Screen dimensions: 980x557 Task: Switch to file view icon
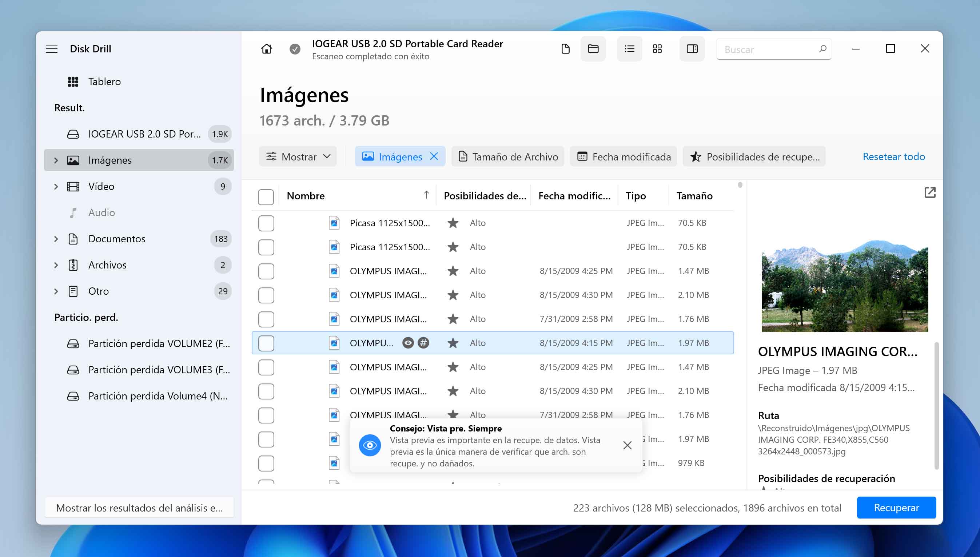tap(565, 49)
